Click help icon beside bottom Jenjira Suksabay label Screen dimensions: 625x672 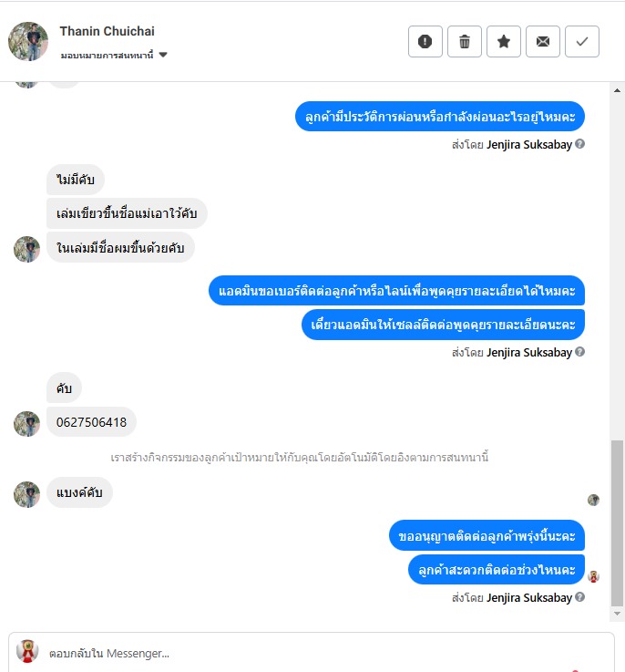click(x=579, y=597)
